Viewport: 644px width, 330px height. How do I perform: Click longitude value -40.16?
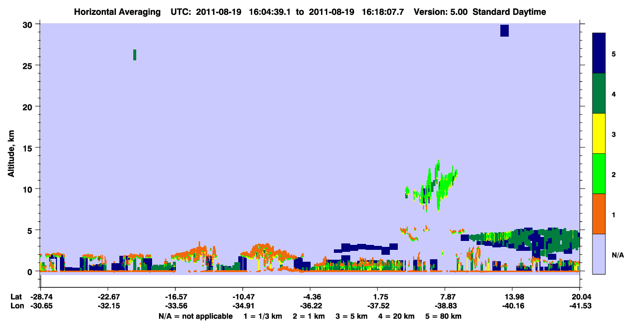(x=512, y=306)
